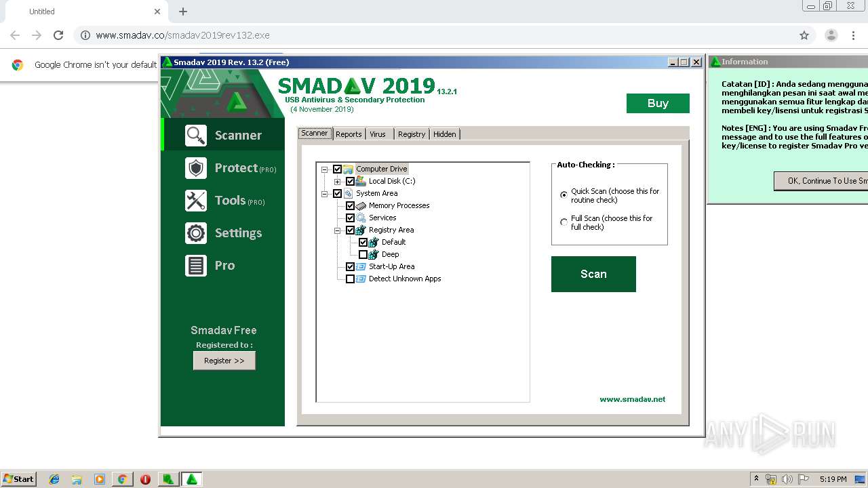868x488 pixels.
Task: Click the Deep registry icon
Action: (374, 254)
